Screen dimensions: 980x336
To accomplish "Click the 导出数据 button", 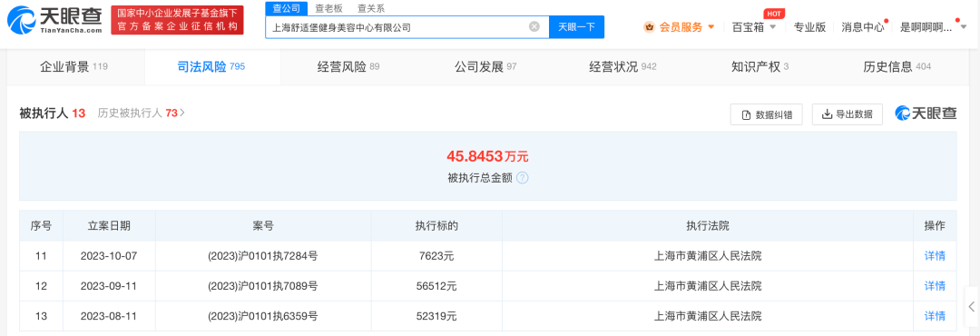I will tap(847, 114).
